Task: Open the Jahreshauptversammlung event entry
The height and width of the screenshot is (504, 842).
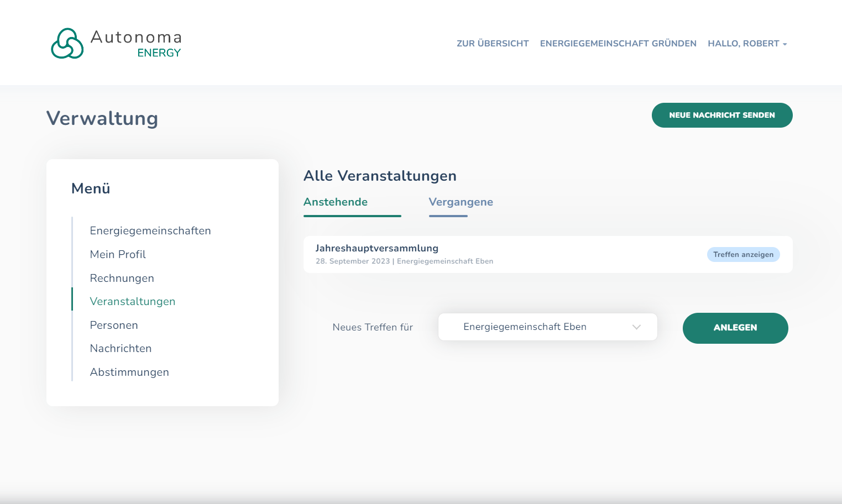Action: pyautogui.click(x=377, y=249)
